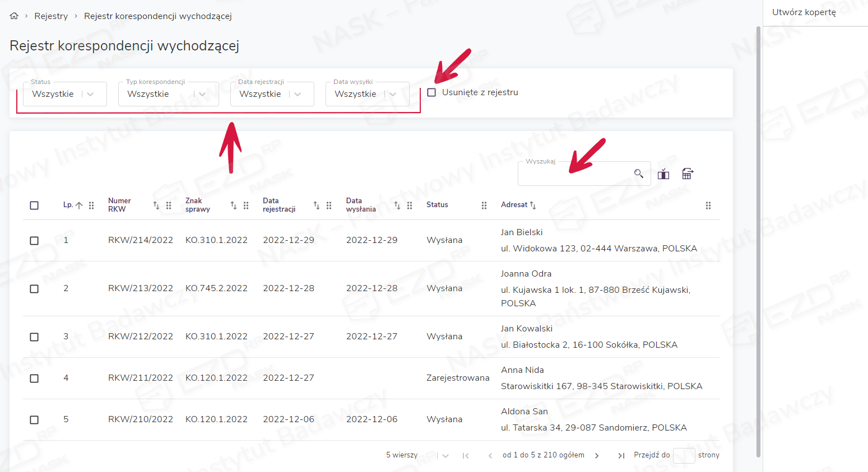Click the column chooser icon beside search
Screen dimensions: 868x472
(663, 174)
